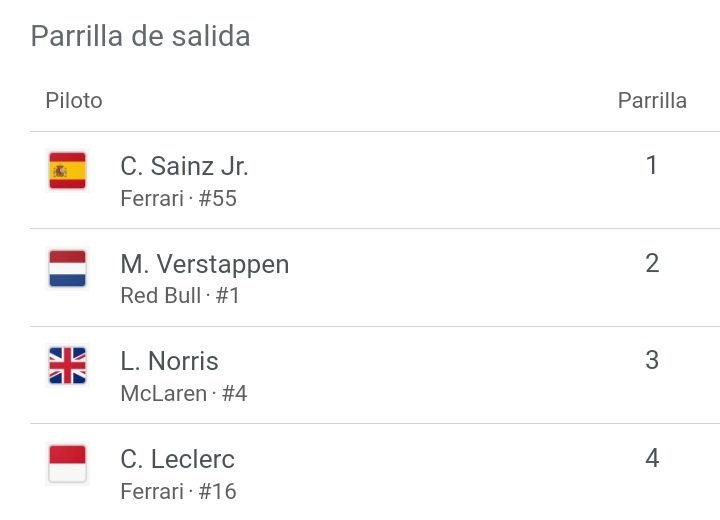Screen dimensions: 720x520
Task: Click the Monaco flag icon
Action: click(x=68, y=463)
